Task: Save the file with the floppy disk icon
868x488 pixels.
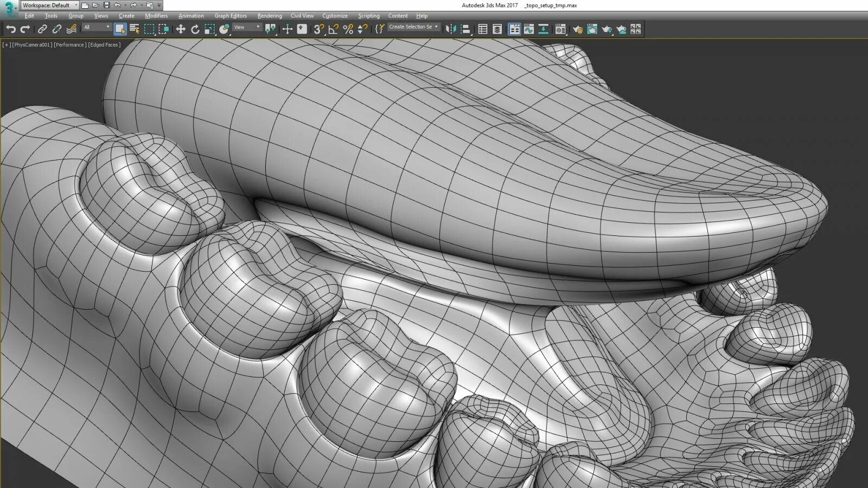Action: click(x=106, y=5)
